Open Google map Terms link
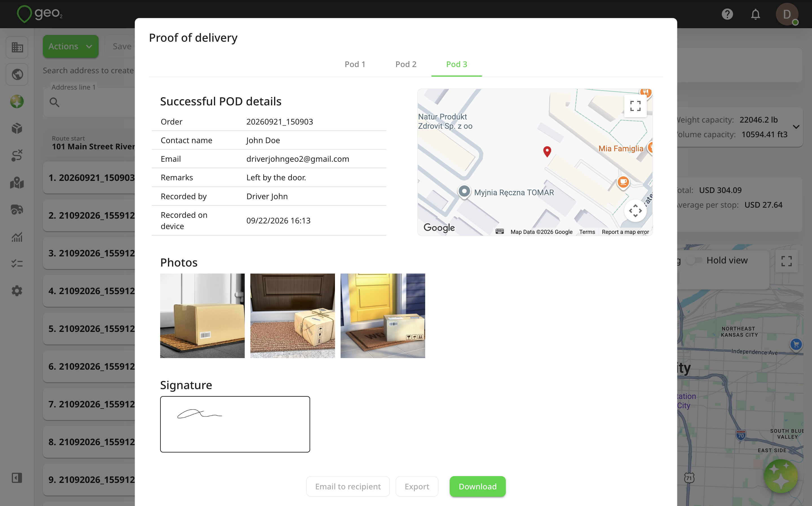The image size is (812, 506). [587, 232]
